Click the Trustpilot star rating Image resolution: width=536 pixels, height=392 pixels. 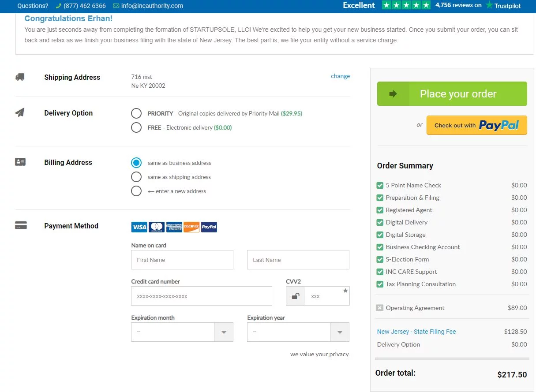[406, 5]
